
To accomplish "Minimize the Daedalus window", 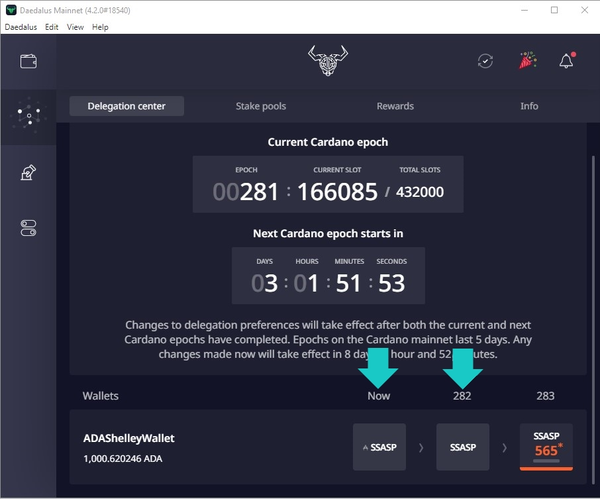I will (x=525, y=10).
